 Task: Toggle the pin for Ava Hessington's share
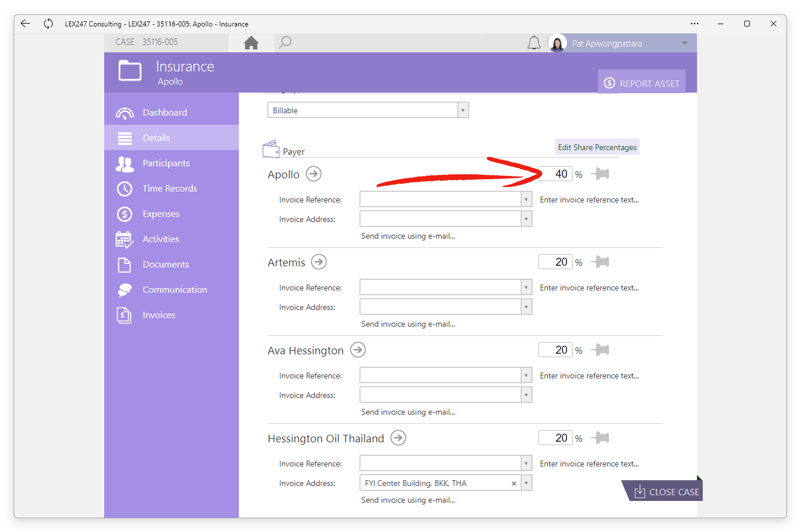tap(600, 350)
